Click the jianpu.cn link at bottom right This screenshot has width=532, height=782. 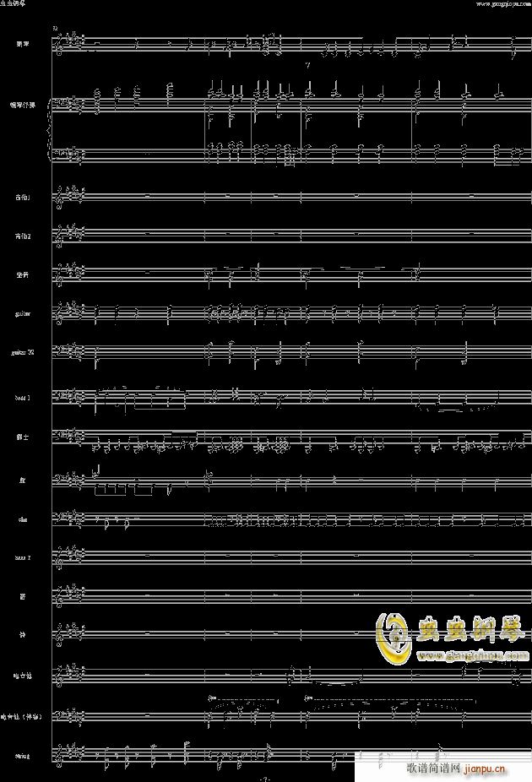pyautogui.click(x=485, y=768)
